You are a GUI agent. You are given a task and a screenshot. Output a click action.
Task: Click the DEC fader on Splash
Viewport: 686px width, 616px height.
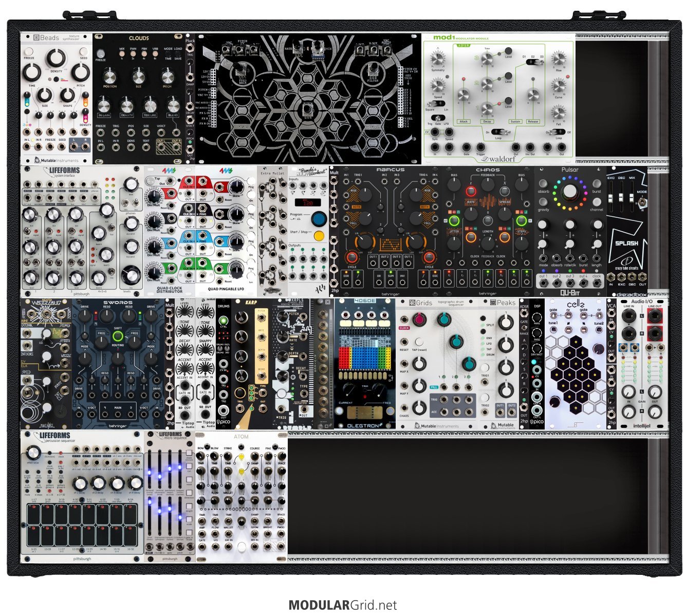click(x=621, y=196)
